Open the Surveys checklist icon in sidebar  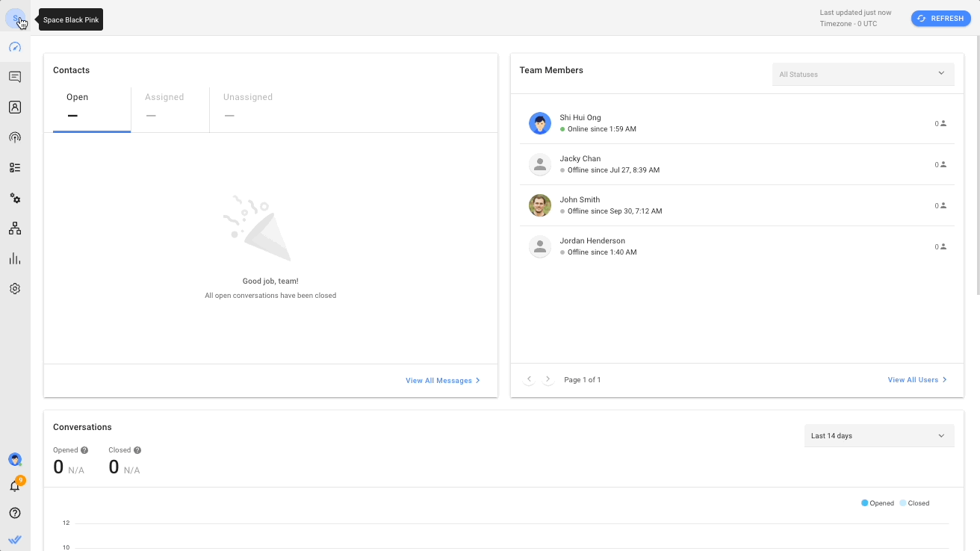(x=15, y=168)
